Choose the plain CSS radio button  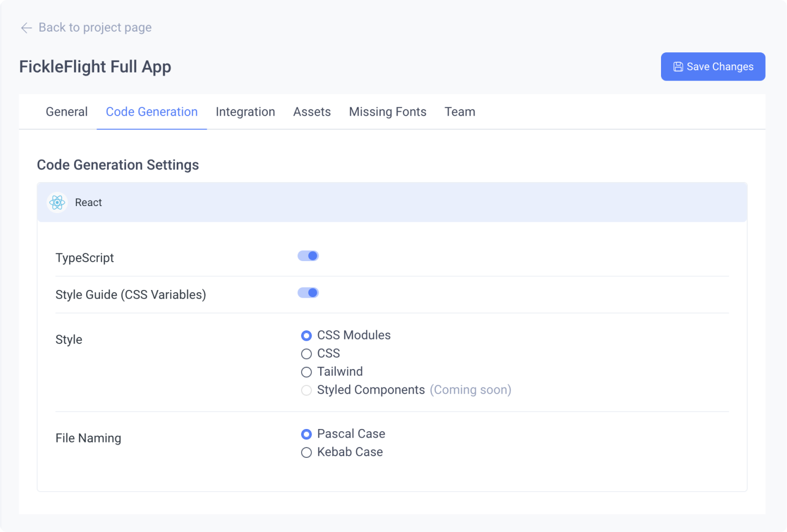point(307,354)
